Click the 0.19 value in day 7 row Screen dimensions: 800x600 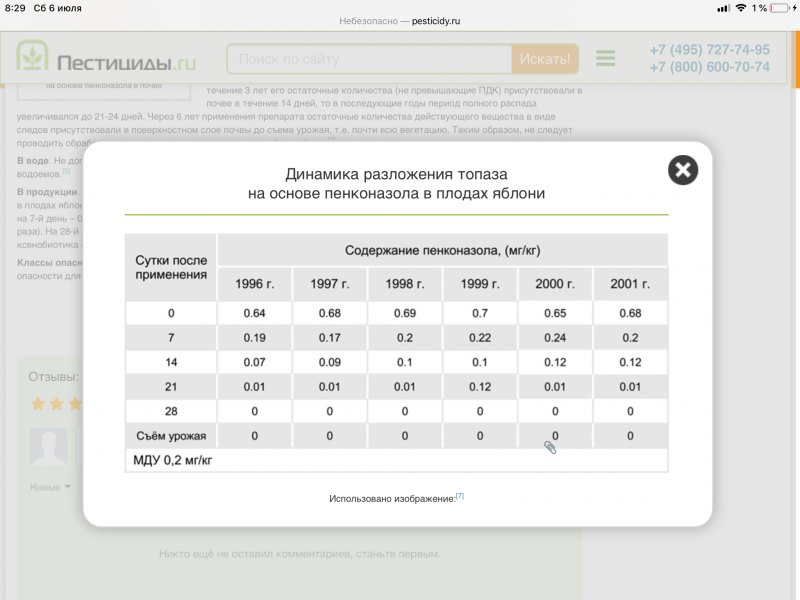[254, 338]
